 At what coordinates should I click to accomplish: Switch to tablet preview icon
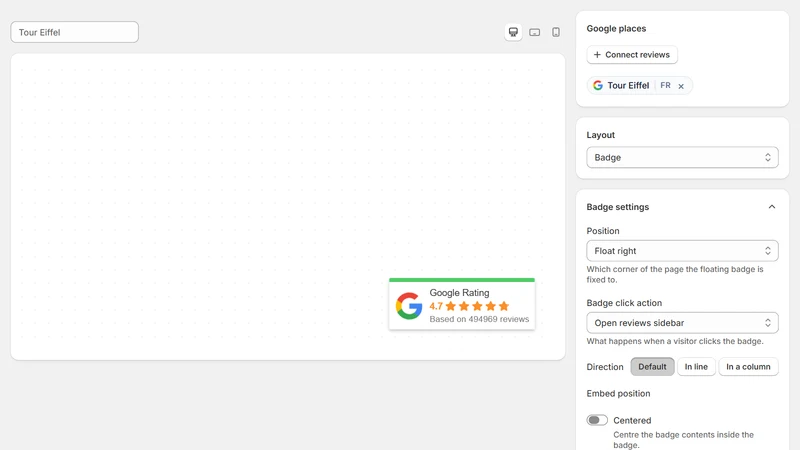click(x=535, y=32)
